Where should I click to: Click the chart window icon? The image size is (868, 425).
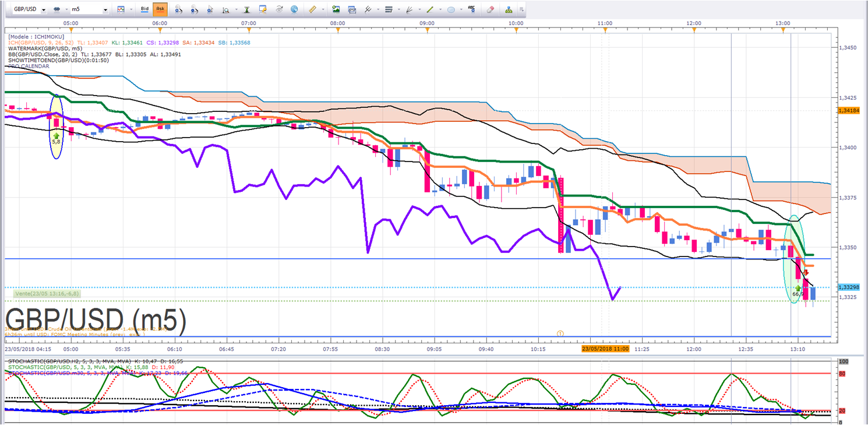pos(352,10)
